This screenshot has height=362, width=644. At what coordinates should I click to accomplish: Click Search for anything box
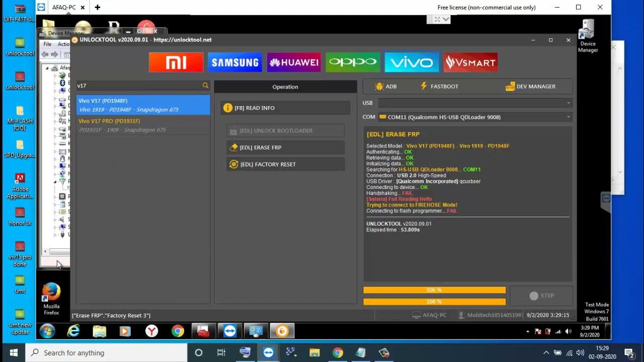click(107, 352)
